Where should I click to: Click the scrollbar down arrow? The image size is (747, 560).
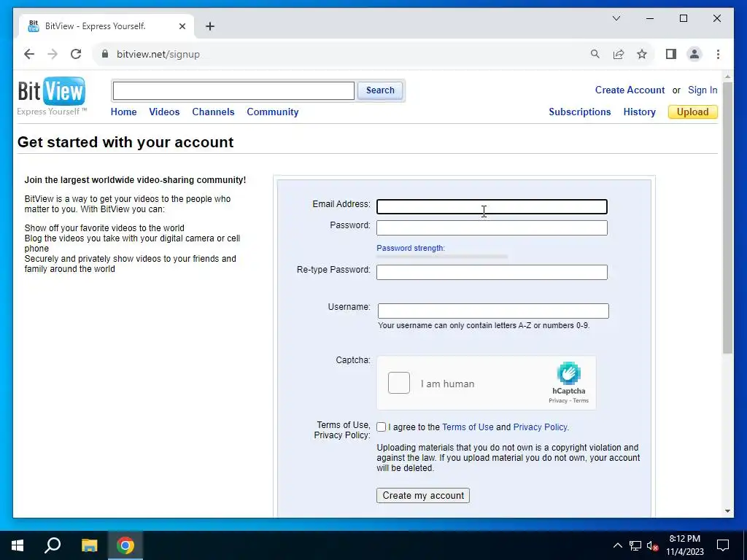727,511
